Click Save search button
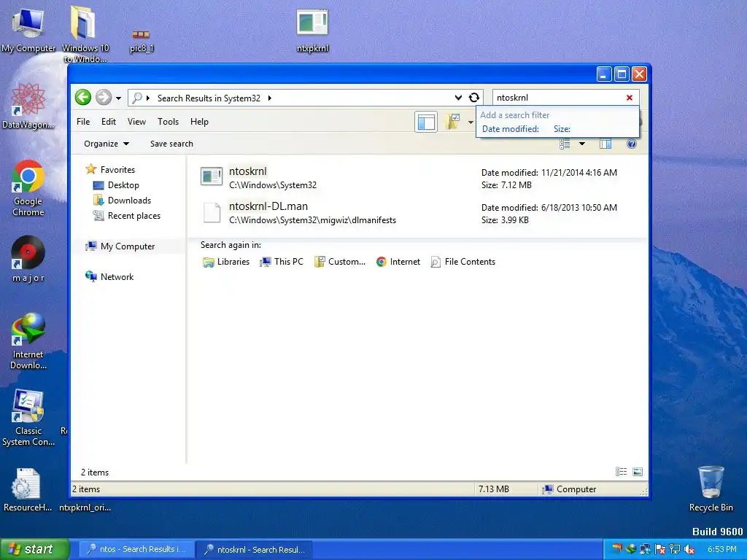Viewport: 747px width, 560px height. 171,144
